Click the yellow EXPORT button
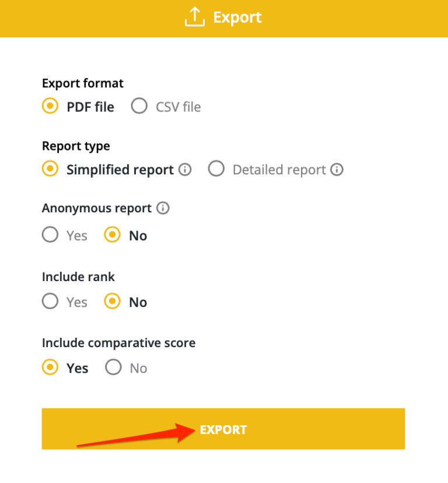Image resolution: width=448 pixels, height=483 pixels. point(223,429)
